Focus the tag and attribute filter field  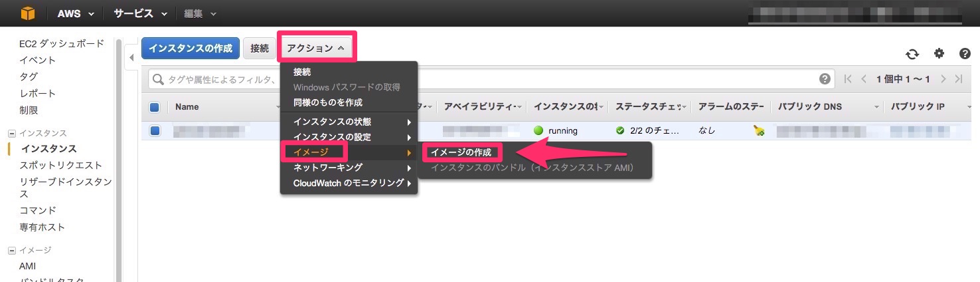click(219, 80)
